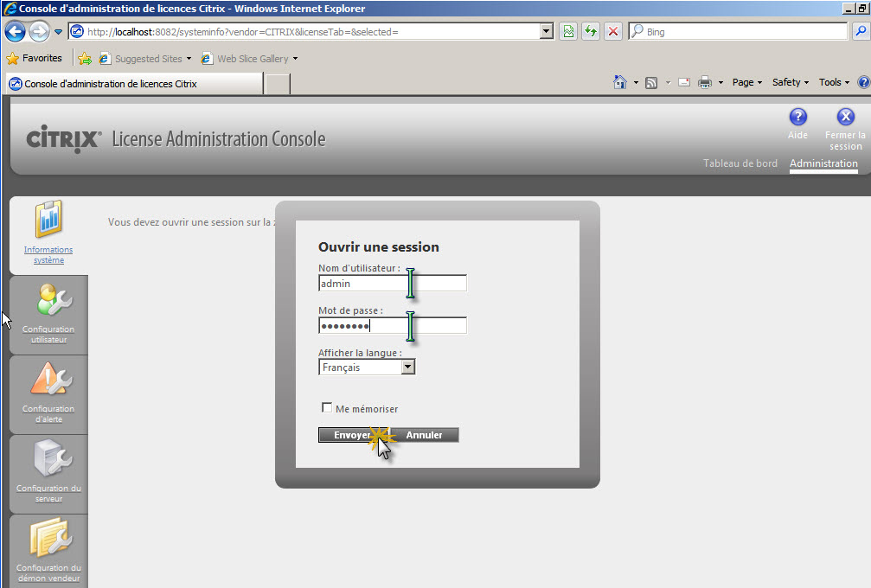Click the IE Help icon at the command bar edge
Screen dimensions: 871x588
[x=864, y=82]
